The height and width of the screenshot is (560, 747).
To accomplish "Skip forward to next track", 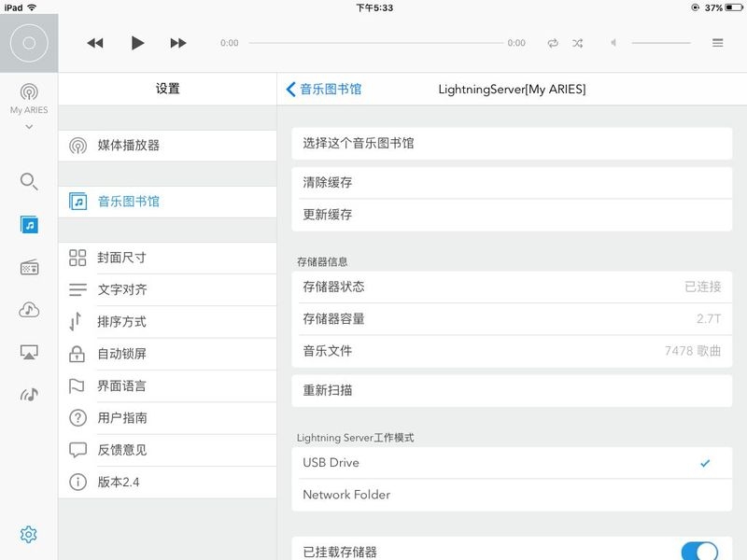I will pyautogui.click(x=178, y=43).
